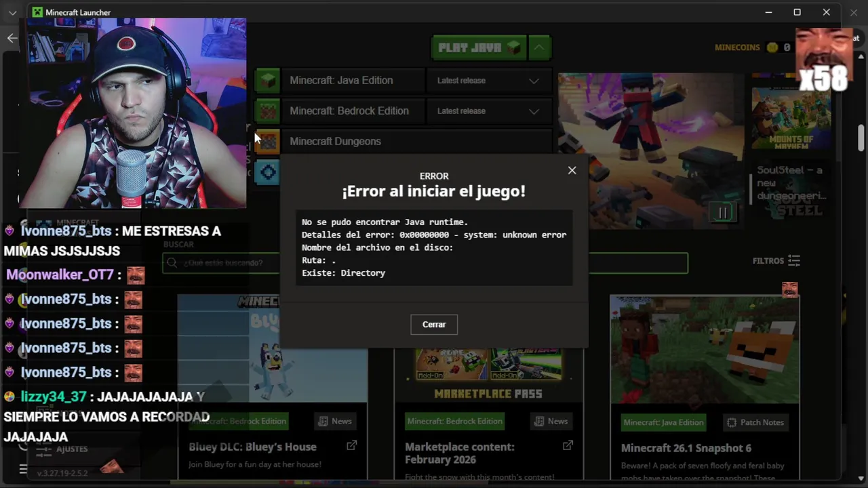Click the launcher vertical scrollbar
The width and height of the screenshot is (868, 488).
tap(861, 138)
